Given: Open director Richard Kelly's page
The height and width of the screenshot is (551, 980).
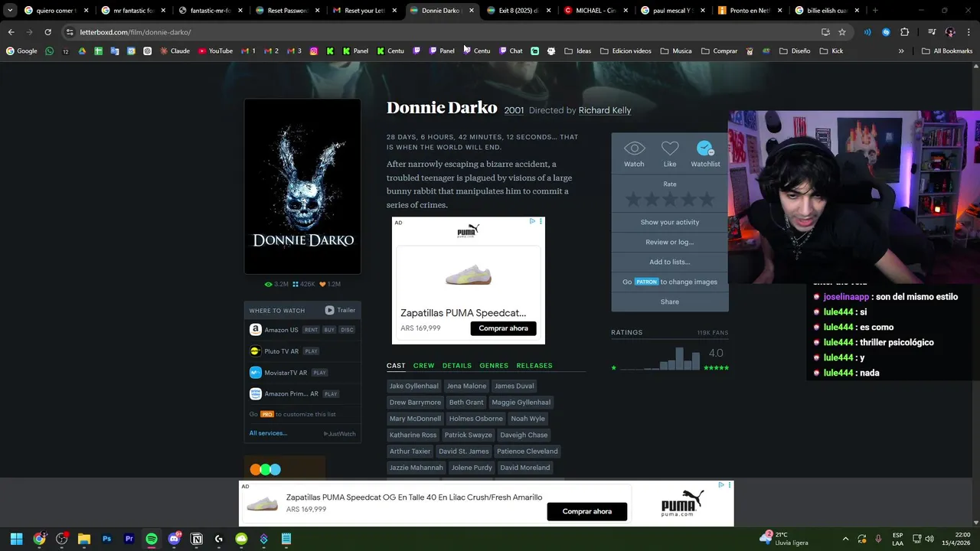Looking at the screenshot, I should [x=605, y=110].
